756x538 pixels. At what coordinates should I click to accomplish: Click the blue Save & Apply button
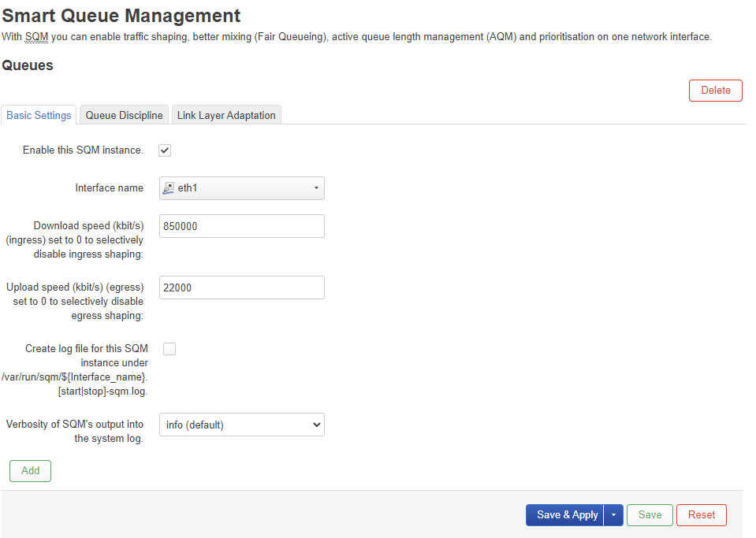click(567, 515)
